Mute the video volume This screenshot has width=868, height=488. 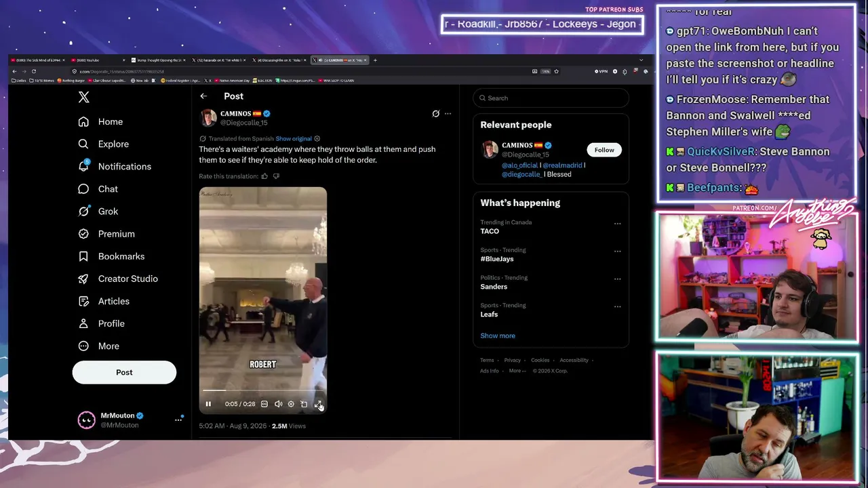(x=278, y=404)
